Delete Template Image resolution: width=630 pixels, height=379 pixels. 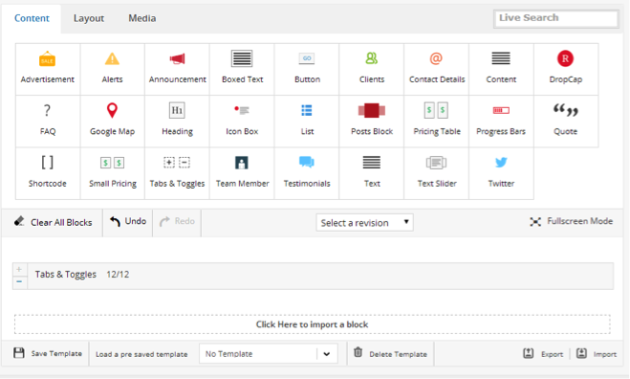(x=390, y=354)
